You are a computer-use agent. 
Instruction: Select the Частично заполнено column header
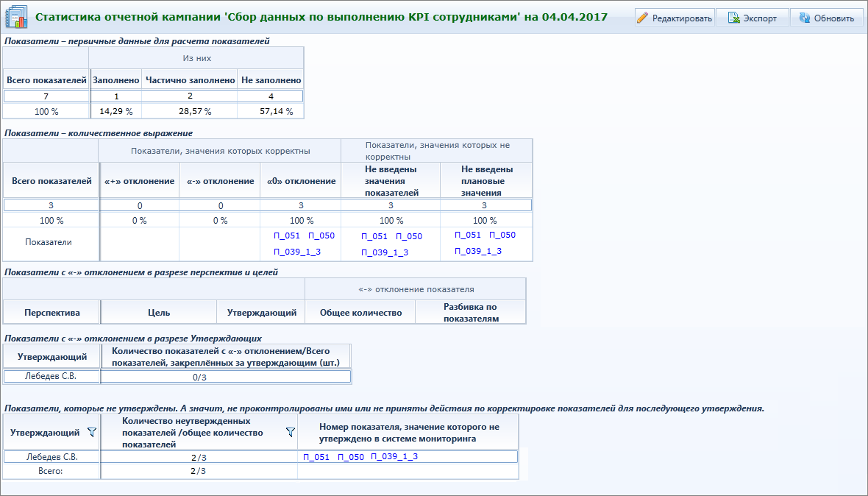click(190, 80)
